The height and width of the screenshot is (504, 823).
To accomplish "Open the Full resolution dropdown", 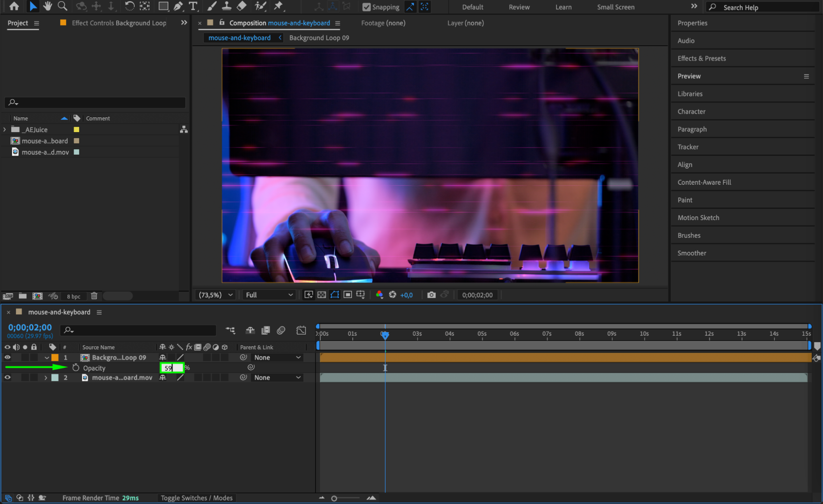I will 269,295.
